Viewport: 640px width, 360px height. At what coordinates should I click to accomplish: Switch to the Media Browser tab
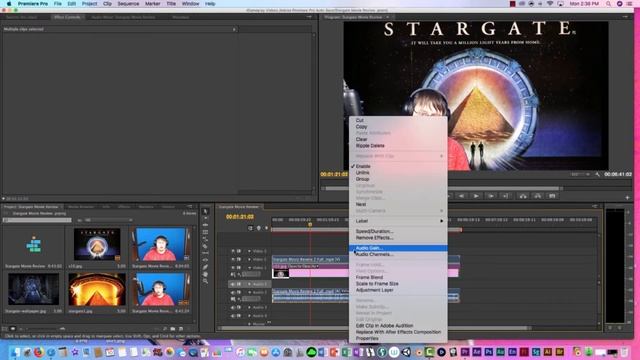(x=81, y=207)
